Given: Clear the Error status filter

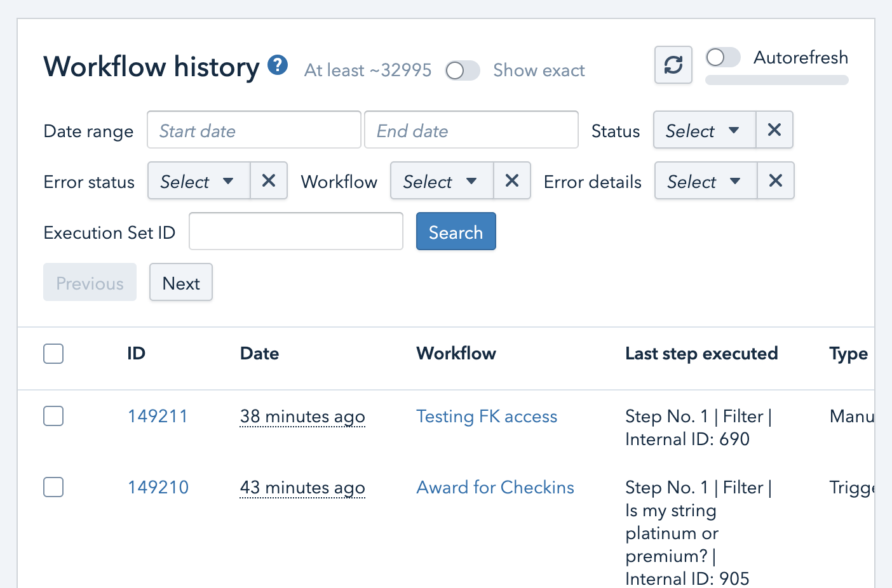Looking at the screenshot, I should click(x=268, y=181).
